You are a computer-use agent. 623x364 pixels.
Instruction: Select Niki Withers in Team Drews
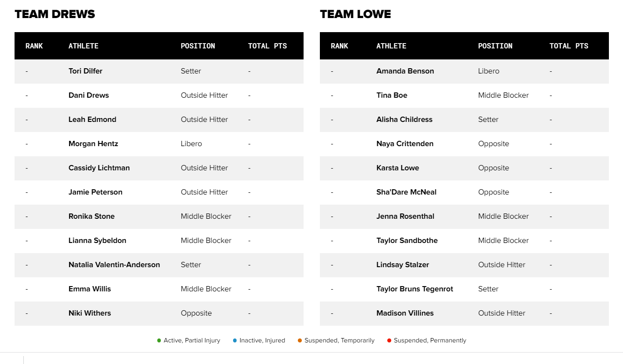89,313
